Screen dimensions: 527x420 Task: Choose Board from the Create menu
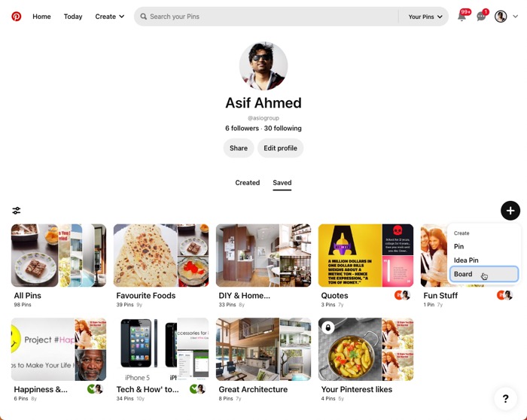[483, 274]
